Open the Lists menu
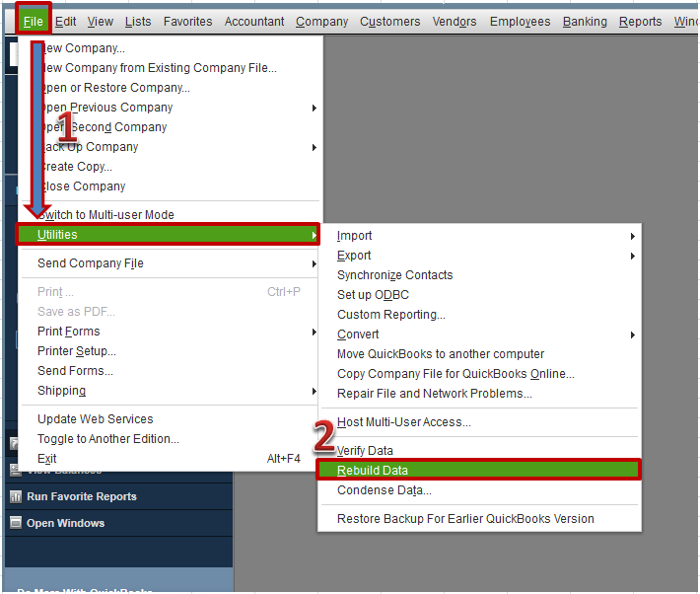The width and height of the screenshot is (700, 594). click(x=138, y=22)
